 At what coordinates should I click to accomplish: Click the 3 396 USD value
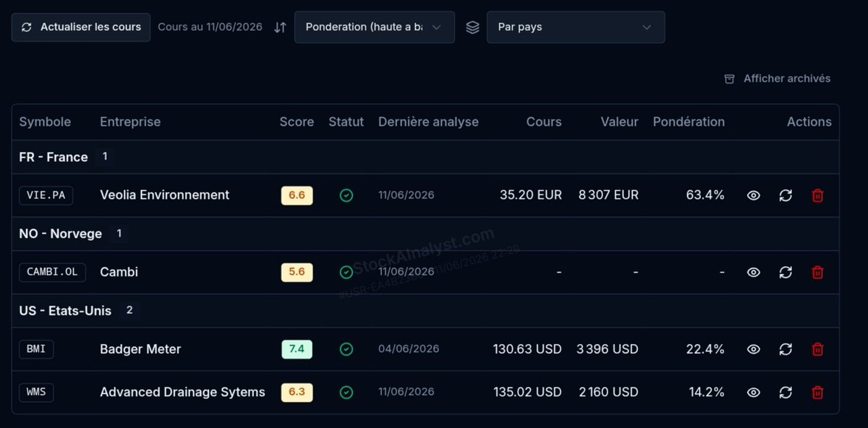click(x=608, y=349)
